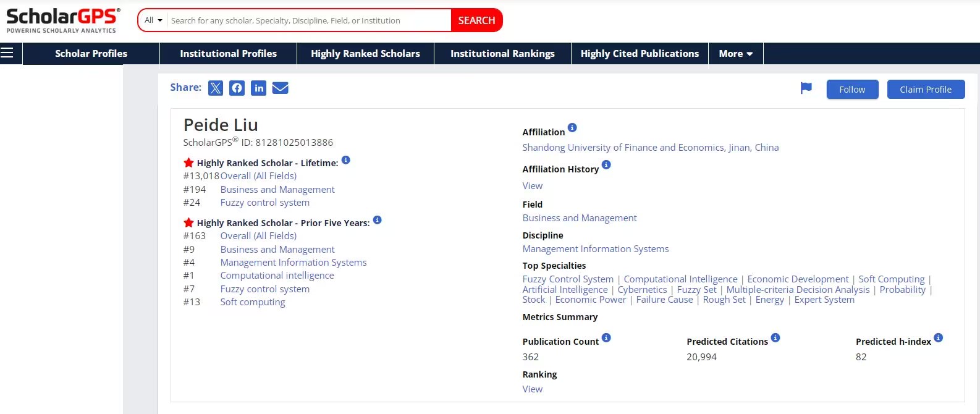Open Shandong University of Finance affiliation link
This screenshot has height=414, width=980.
(650, 148)
